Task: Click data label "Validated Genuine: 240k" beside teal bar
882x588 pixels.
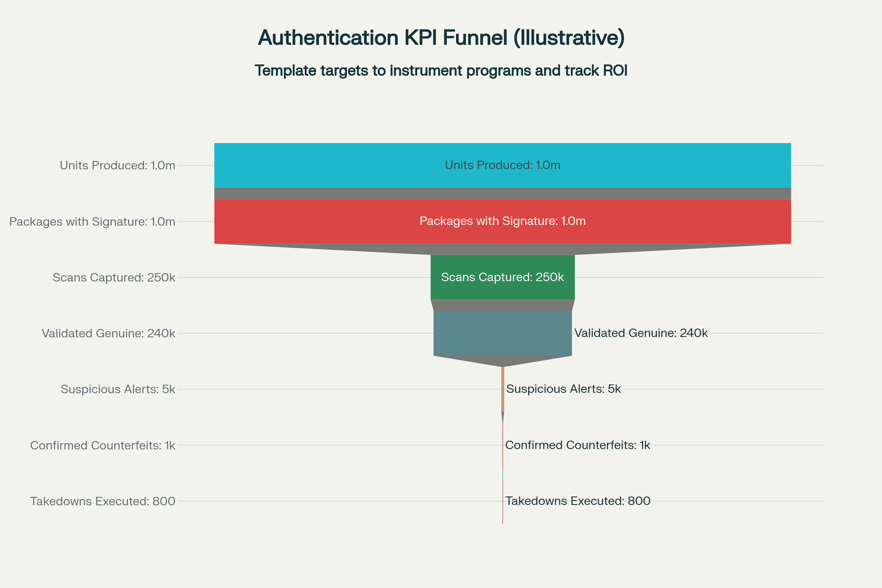Action: pyautogui.click(x=641, y=333)
